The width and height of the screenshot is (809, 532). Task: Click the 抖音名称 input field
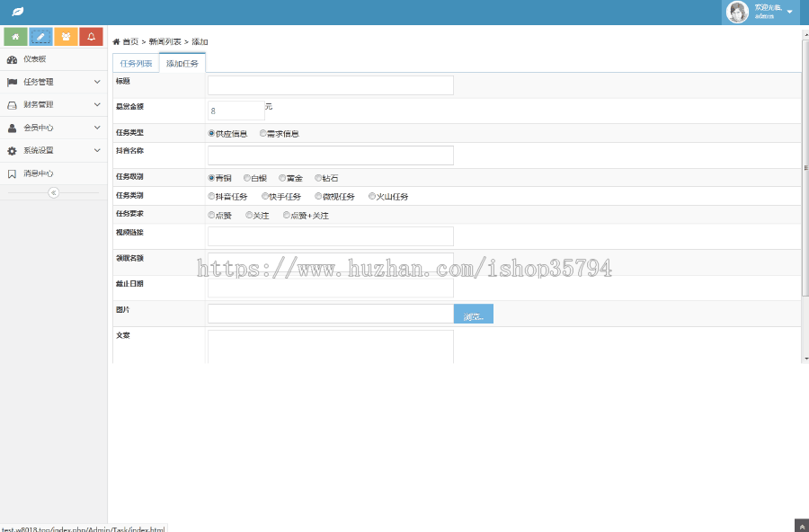331,155
